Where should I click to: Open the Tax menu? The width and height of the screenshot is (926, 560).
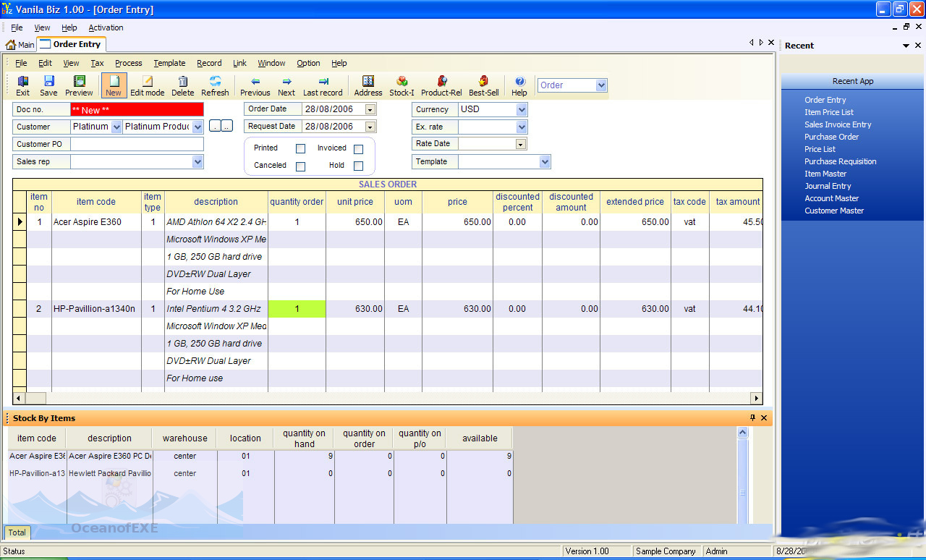click(97, 63)
